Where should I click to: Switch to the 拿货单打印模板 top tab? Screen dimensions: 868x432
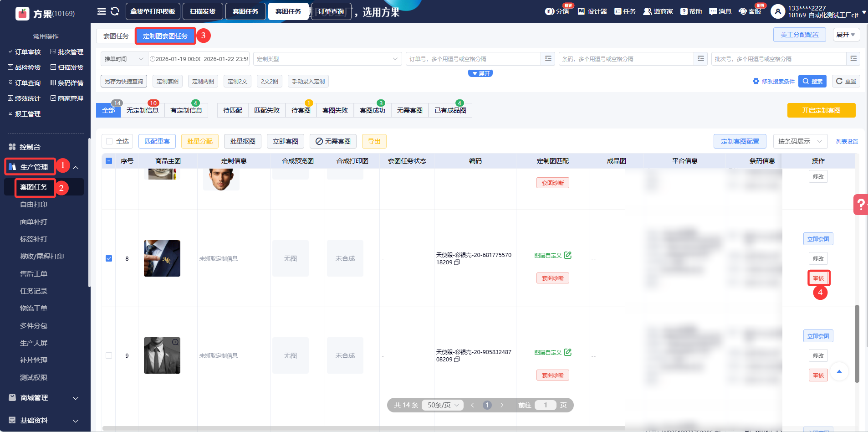[153, 11]
